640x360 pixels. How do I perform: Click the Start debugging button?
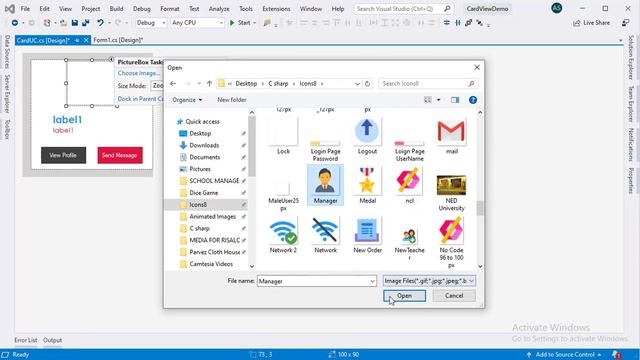click(x=240, y=23)
